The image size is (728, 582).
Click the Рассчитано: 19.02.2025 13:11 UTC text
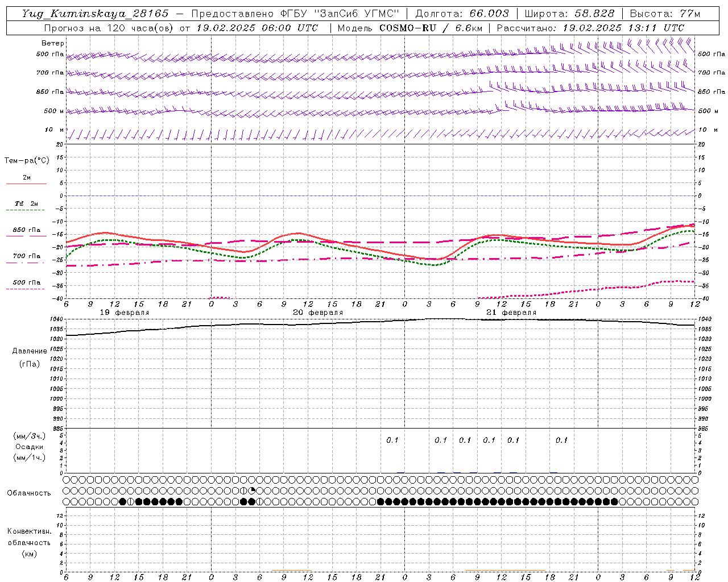[590, 28]
